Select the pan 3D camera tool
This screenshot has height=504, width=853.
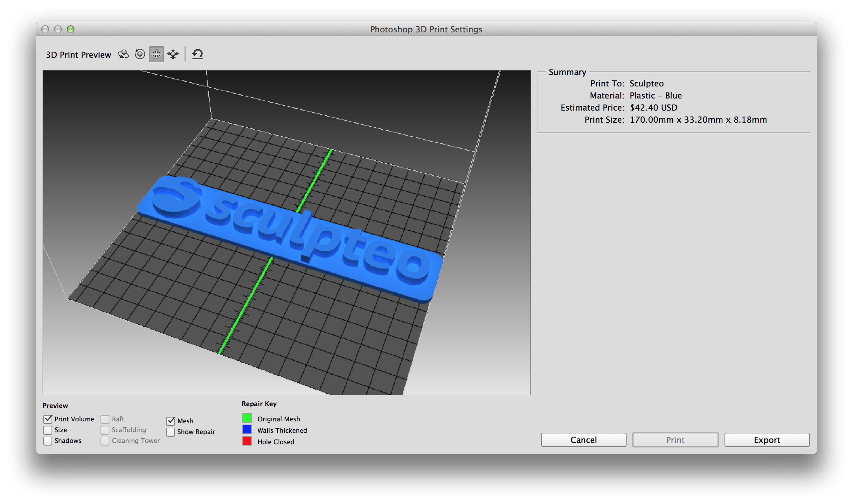[156, 54]
